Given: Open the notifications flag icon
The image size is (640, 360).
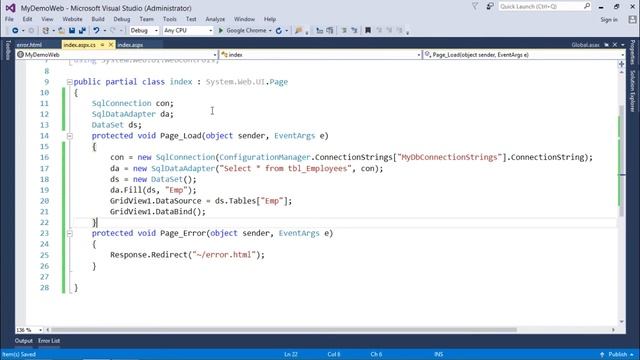Looking at the screenshot, I should [475, 6].
